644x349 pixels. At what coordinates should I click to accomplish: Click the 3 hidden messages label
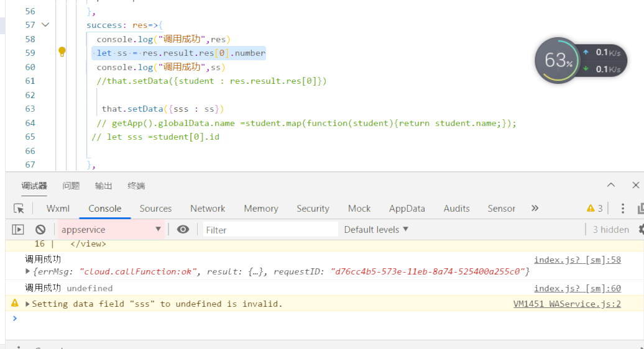610,230
